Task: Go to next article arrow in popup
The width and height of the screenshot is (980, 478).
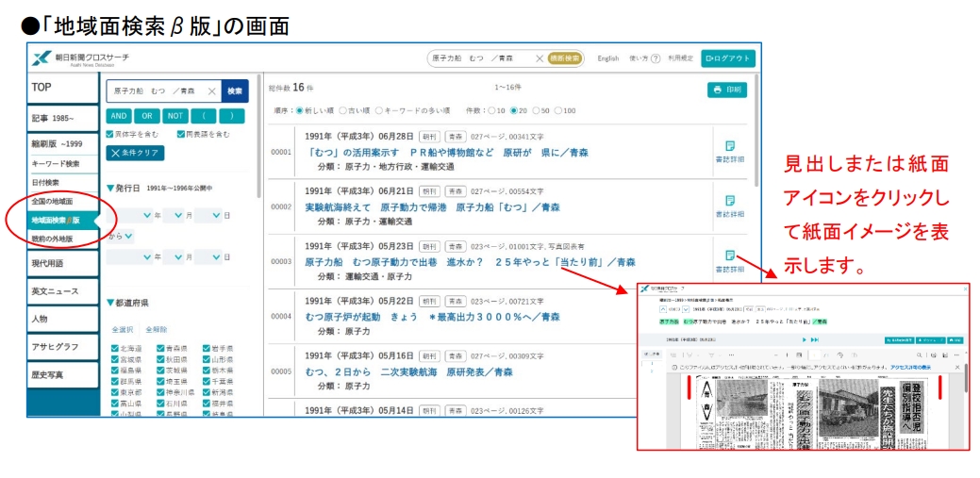Action: pyautogui.click(x=686, y=308)
